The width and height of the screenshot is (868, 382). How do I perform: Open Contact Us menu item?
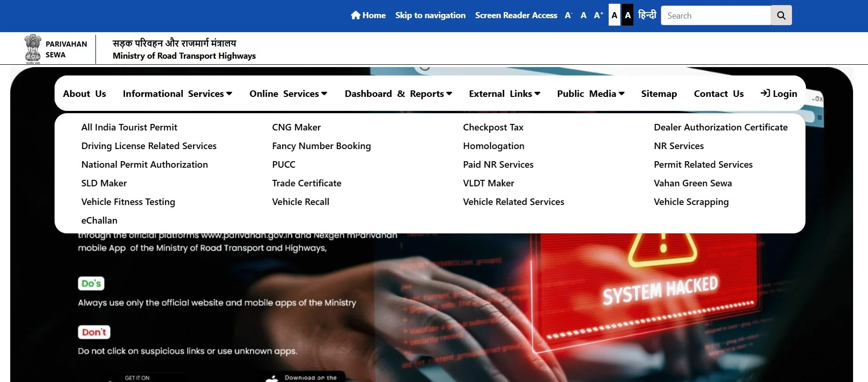tap(719, 94)
